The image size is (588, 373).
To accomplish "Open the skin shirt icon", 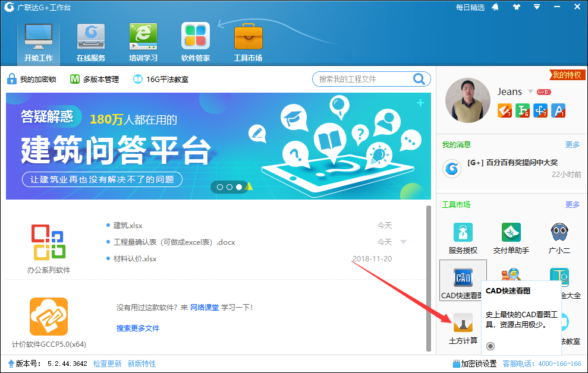I will [x=517, y=7].
